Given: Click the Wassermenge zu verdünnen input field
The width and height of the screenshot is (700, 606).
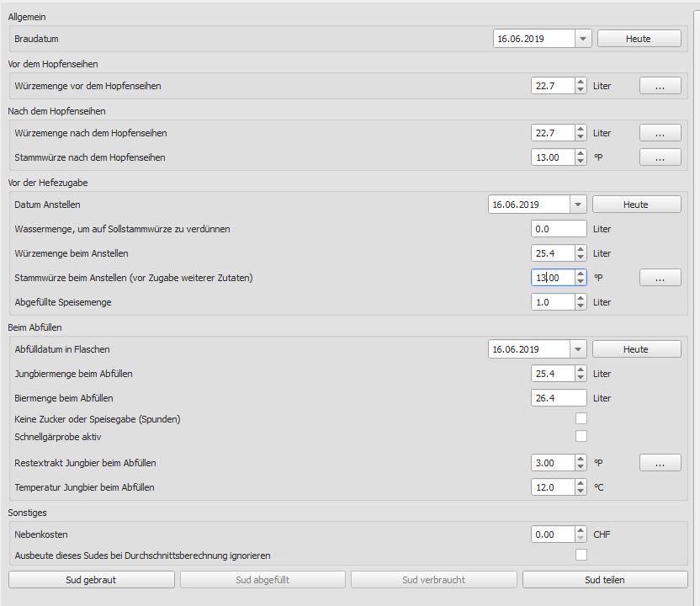Looking at the screenshot, I should pyautogui.click(x=559, y=229).
